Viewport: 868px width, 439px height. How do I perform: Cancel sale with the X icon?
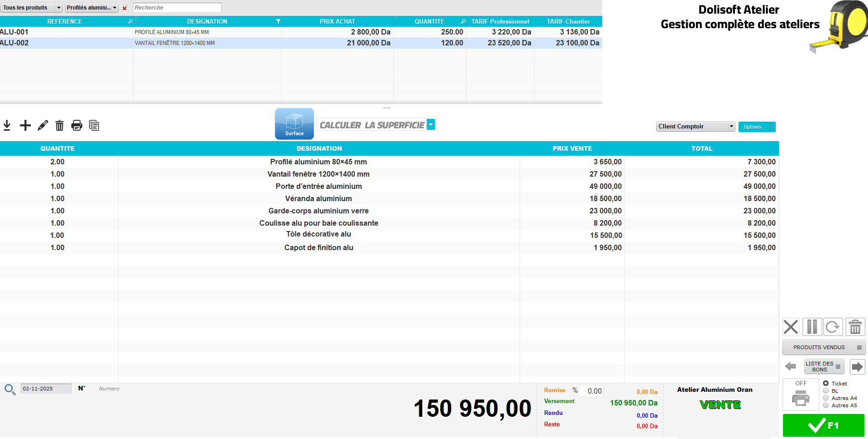tap(791, 327)
